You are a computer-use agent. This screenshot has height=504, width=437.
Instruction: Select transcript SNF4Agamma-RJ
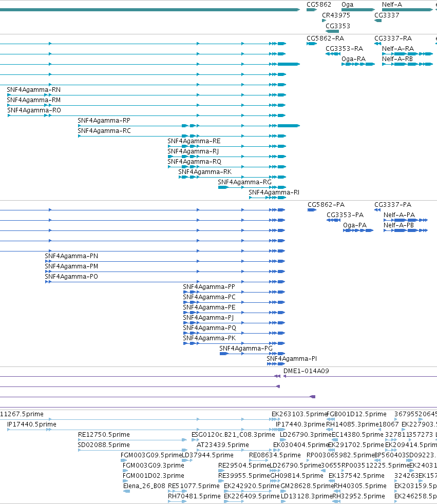pyautogui.click(x=193, y=151)
